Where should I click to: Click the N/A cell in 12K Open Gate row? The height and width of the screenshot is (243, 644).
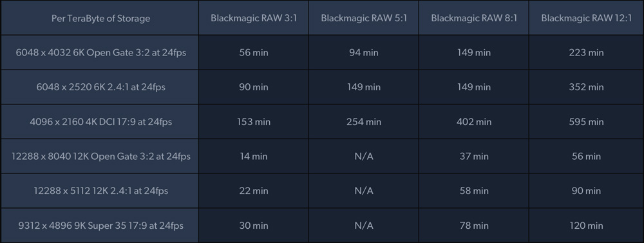click(x=363, y=156)
